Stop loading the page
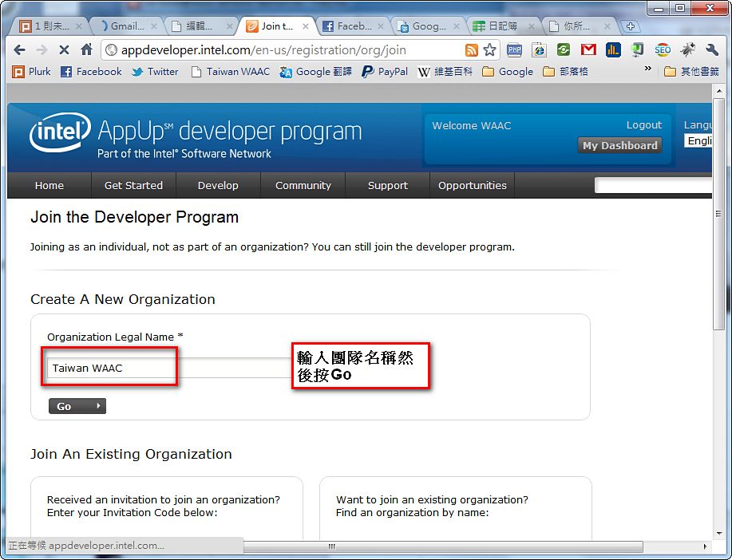Image resolution: width=732 pixels, height=560 pixels. pyautogui.click(x=65, y=49)
